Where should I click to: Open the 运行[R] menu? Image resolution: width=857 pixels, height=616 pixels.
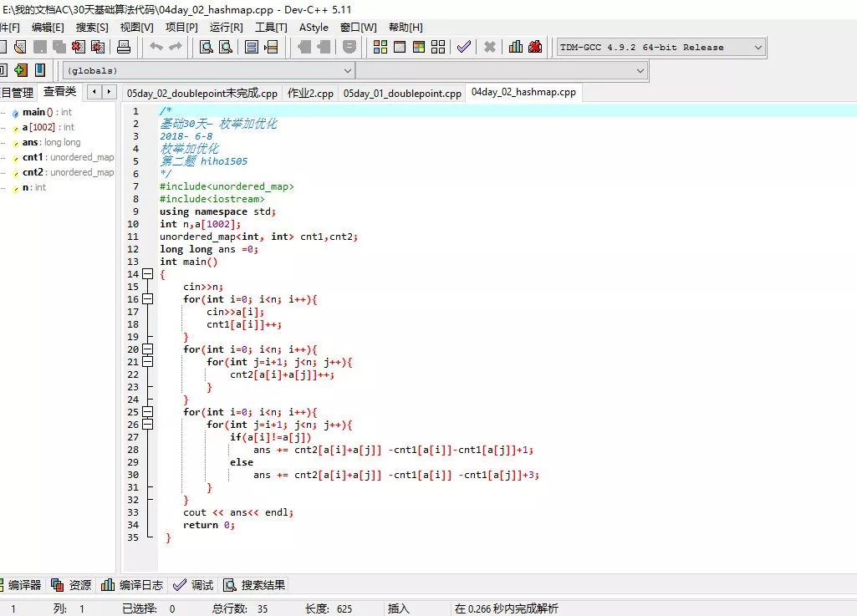(x=227, y=28)
